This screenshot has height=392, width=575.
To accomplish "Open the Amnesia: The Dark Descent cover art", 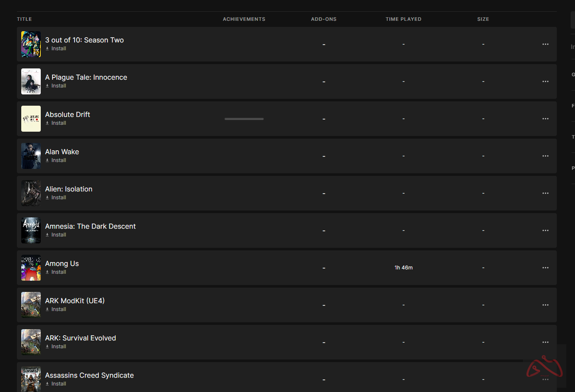I will (x=31, y=230).
